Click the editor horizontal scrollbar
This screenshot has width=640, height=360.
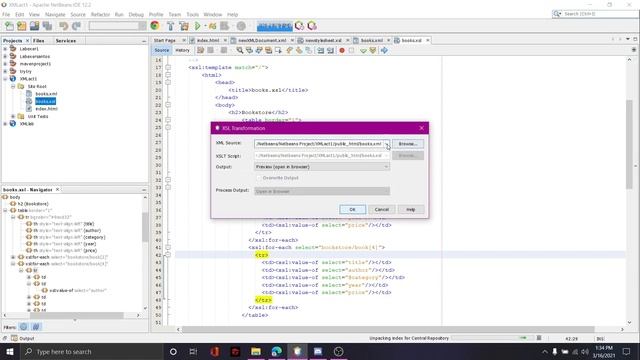point(388,329)
